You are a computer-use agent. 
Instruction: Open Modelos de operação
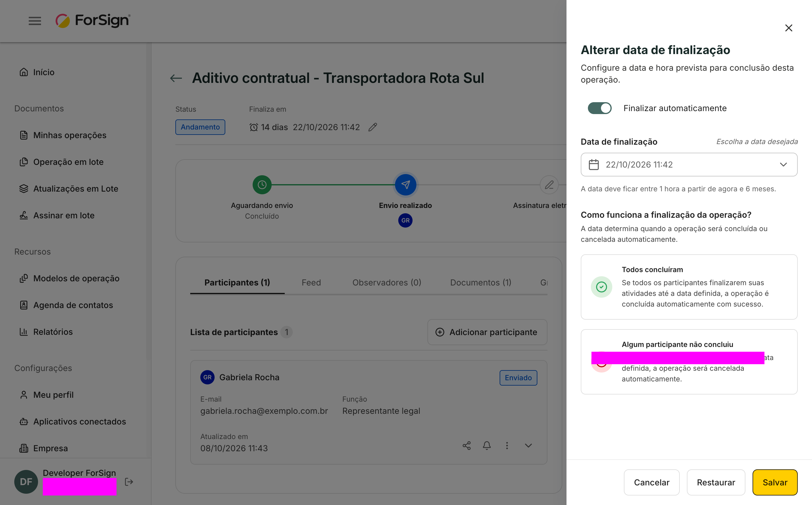70,279
